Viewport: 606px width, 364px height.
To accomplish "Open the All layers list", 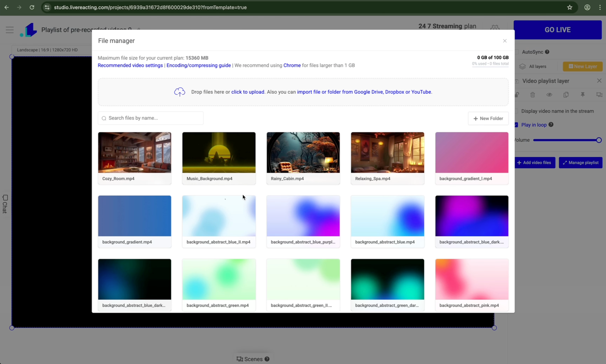I will [533, 66].
